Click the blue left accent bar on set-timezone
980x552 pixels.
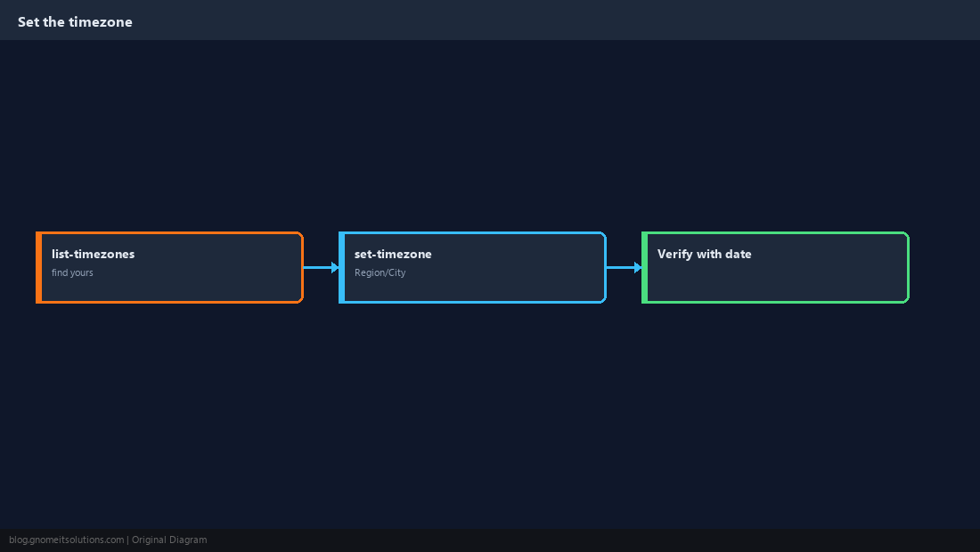pos(342,267)
